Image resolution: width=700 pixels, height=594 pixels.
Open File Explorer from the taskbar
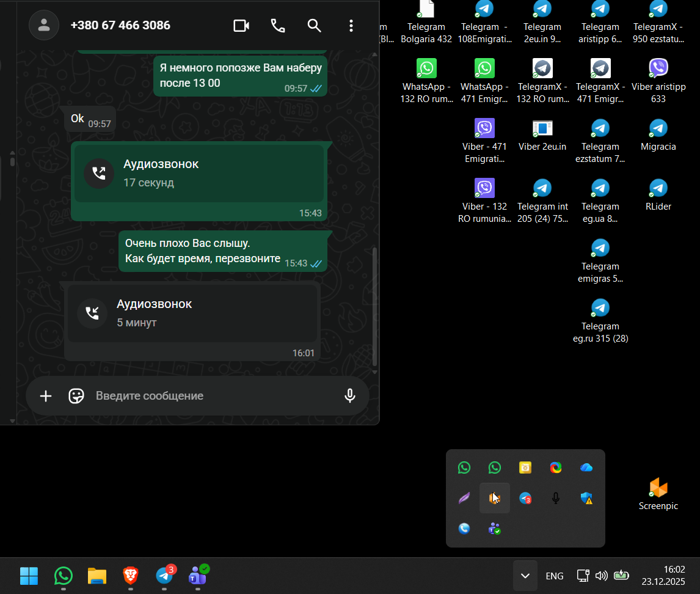pos(97,576)
